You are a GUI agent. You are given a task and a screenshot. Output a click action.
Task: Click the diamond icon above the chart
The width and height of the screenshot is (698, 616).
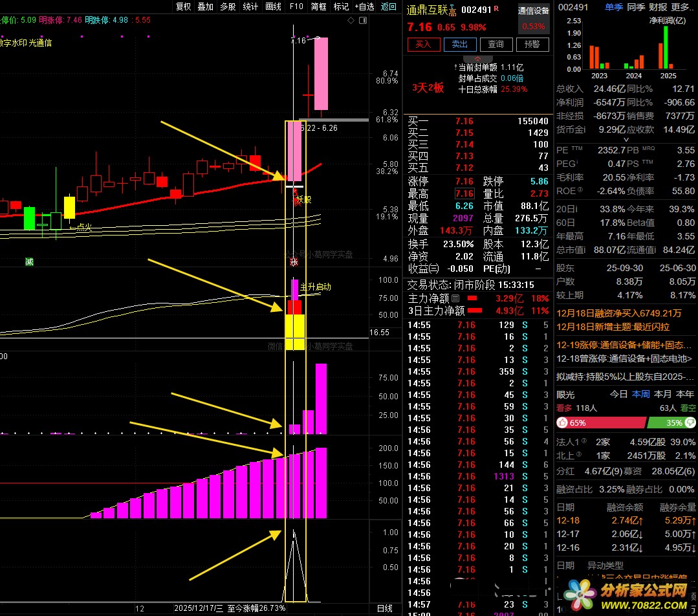[351, 21]
